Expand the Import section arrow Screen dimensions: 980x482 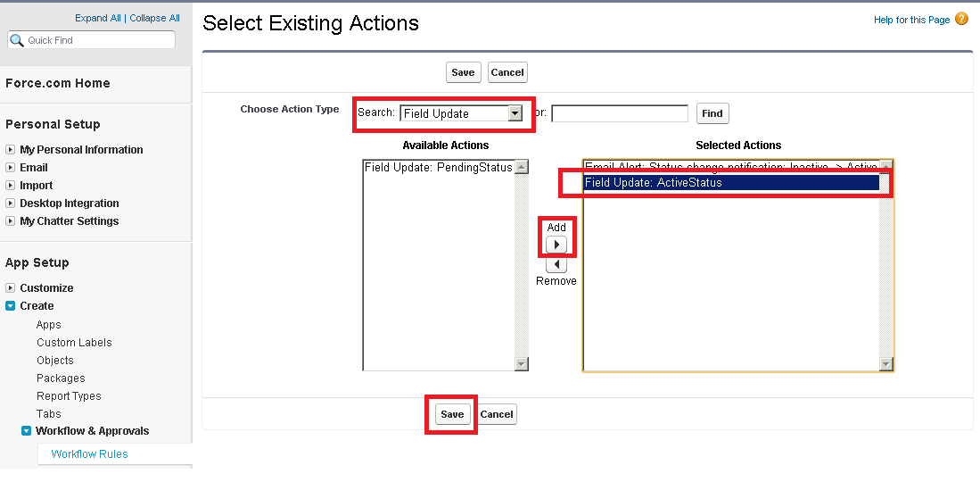tap(11, 186)
